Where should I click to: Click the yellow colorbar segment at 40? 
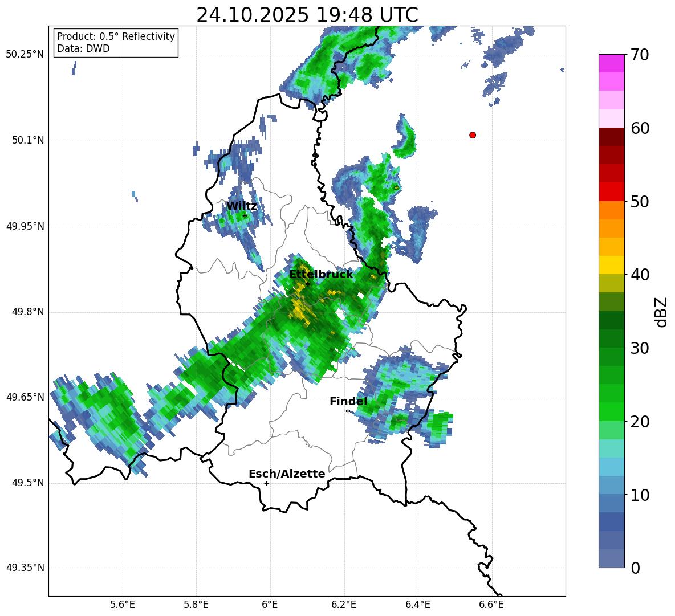tap(611, 266)
